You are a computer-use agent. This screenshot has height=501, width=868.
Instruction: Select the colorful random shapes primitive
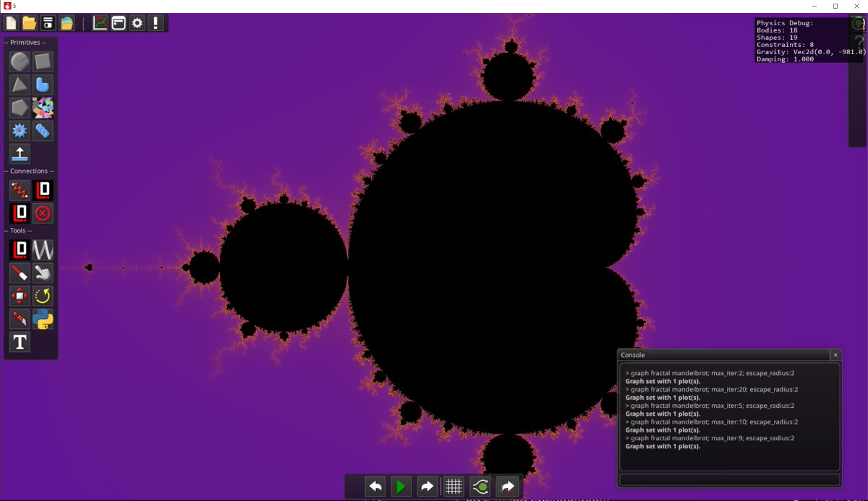pyautogui.click(x=43, y=108)
